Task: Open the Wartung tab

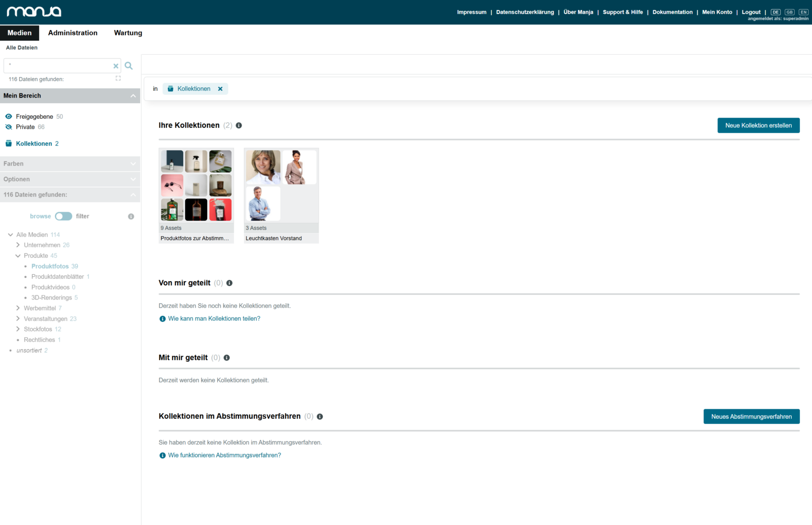Action: pyautogui.click(x=128, y=32)
